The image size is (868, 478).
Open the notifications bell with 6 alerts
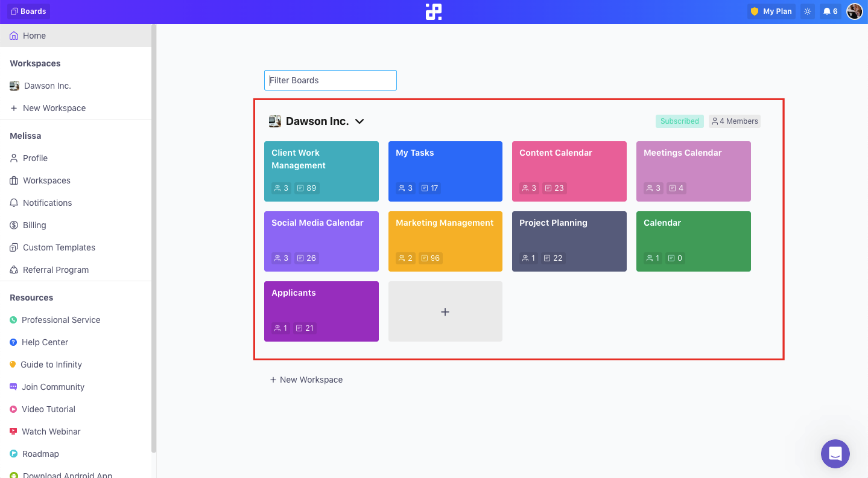(x=830, y=11)
